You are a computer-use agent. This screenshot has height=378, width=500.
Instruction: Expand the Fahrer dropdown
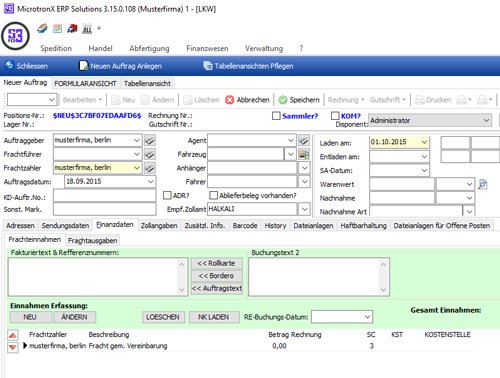click(x=304, y=182)
